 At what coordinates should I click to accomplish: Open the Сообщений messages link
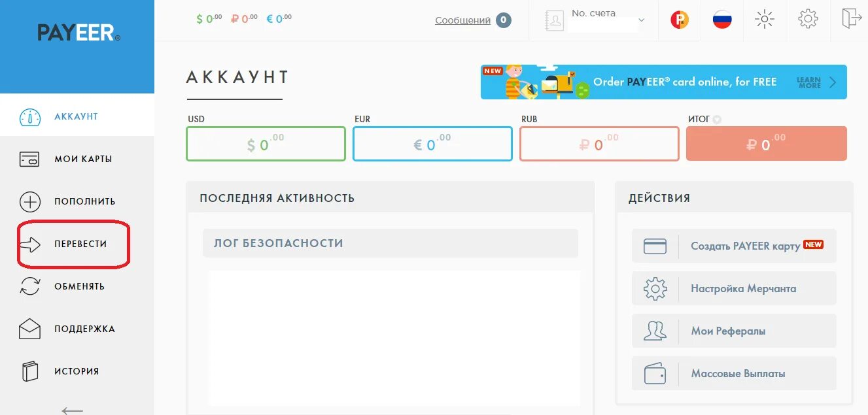click(x=462, y=20)
